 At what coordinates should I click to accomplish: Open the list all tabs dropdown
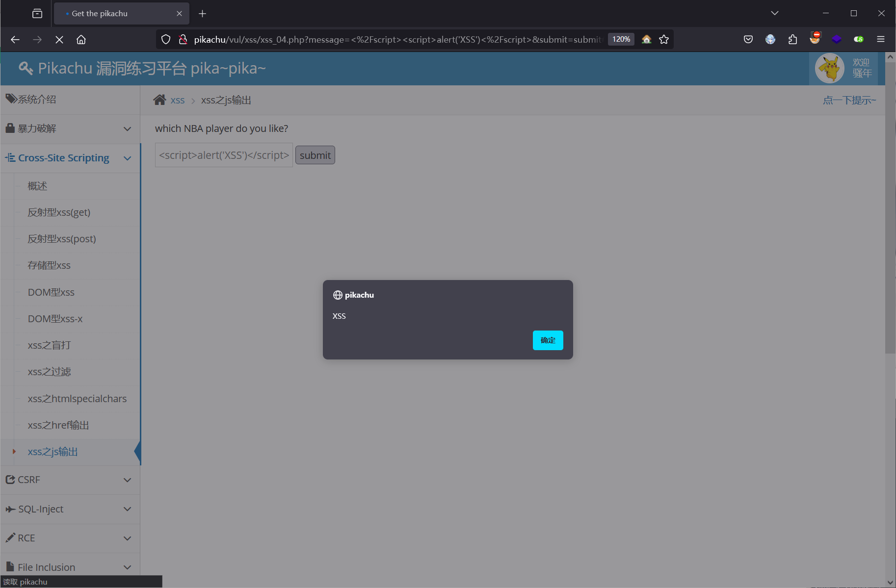coord(774,13)
